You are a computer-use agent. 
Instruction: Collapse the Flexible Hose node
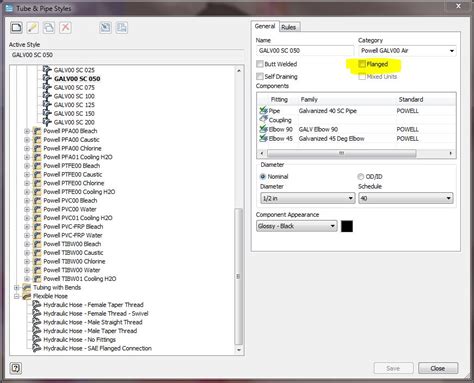coord(17,296)
